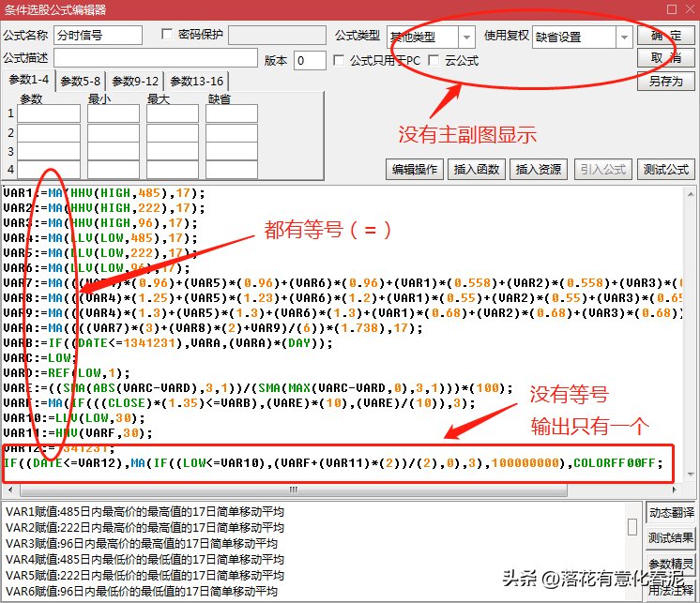Click the translation line starting VAR6赋值:96日内最低价
This screenshot has height=603, width=700.
click(142, 592)
